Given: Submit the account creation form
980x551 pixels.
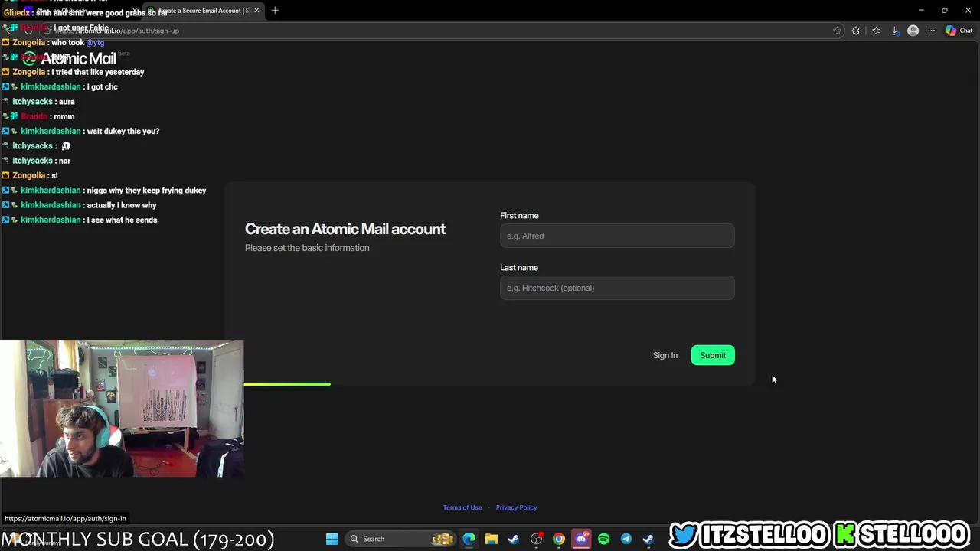Looking at the screenshot, I should (713, 355).
